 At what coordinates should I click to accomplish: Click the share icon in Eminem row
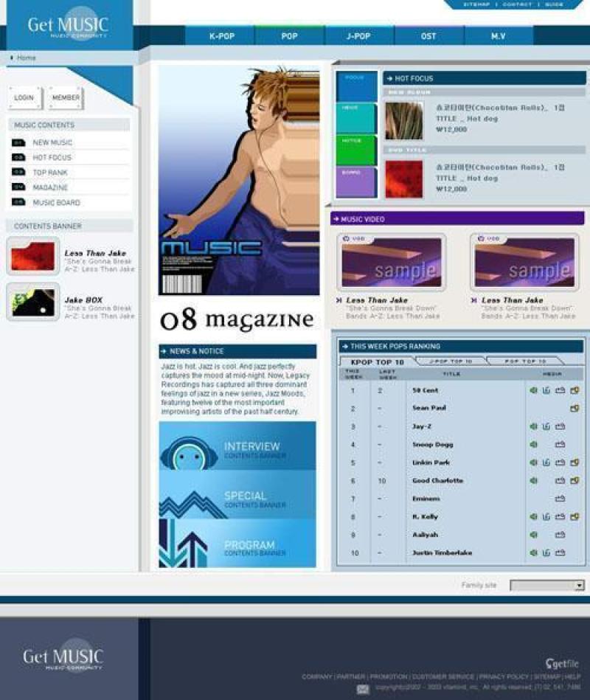coord(560,499)
